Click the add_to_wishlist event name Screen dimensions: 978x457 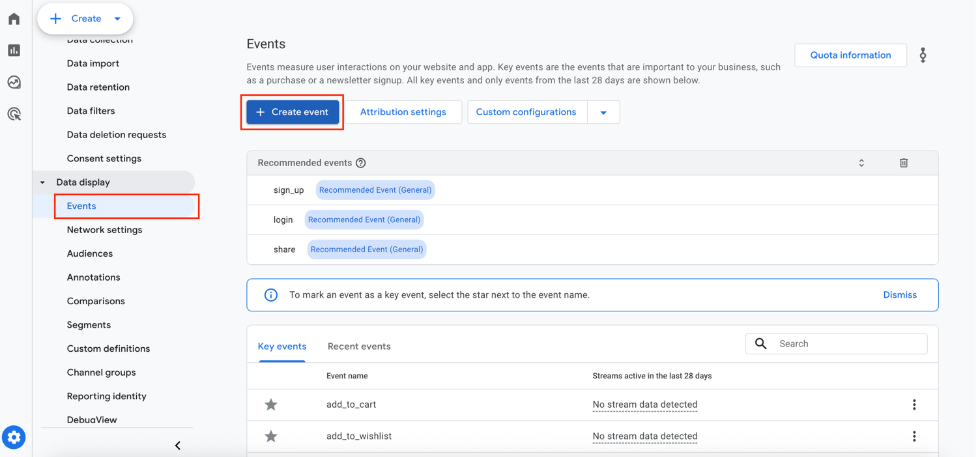tap(359, 436)
